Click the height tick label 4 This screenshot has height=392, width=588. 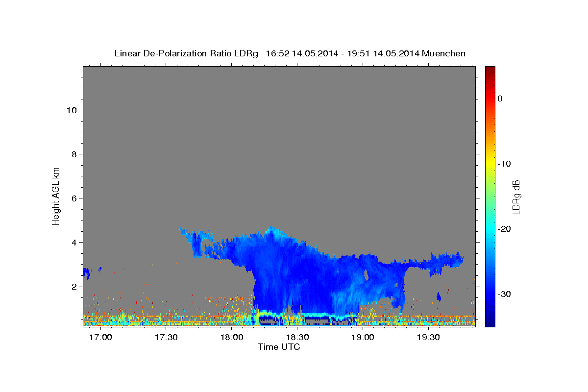73,242
